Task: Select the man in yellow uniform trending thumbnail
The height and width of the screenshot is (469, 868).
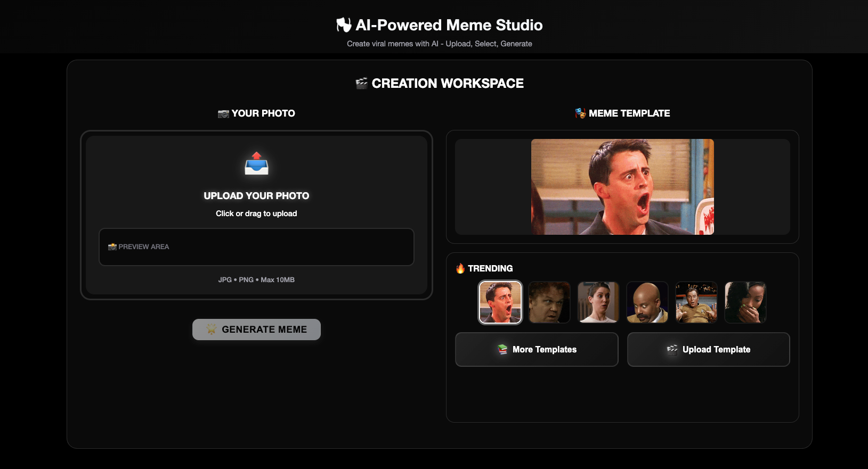Action: click(x=696, y=302)
